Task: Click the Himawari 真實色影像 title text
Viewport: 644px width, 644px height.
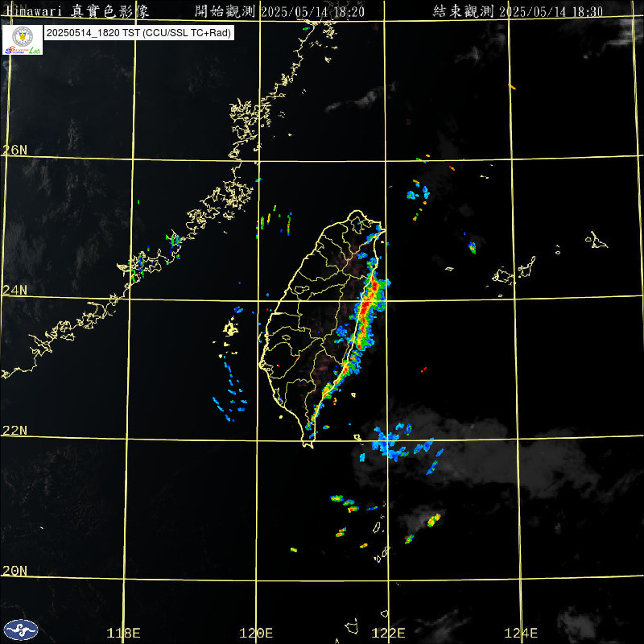Action: coord(77,11)
